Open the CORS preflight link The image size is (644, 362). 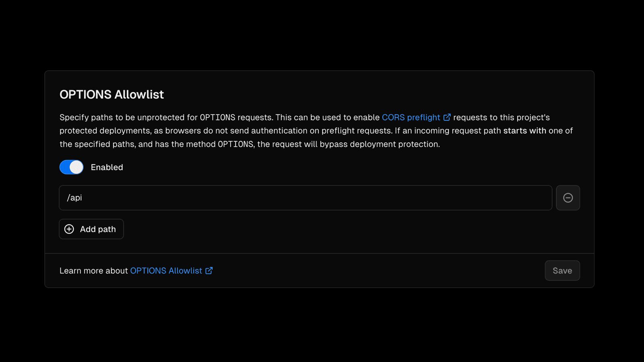pos(411,117)
